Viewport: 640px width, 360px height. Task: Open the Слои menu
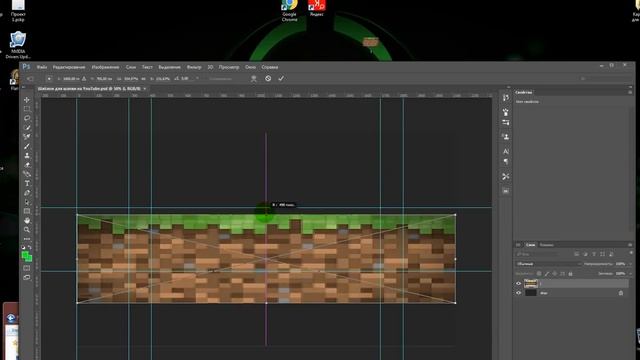(x=131, y=67)
